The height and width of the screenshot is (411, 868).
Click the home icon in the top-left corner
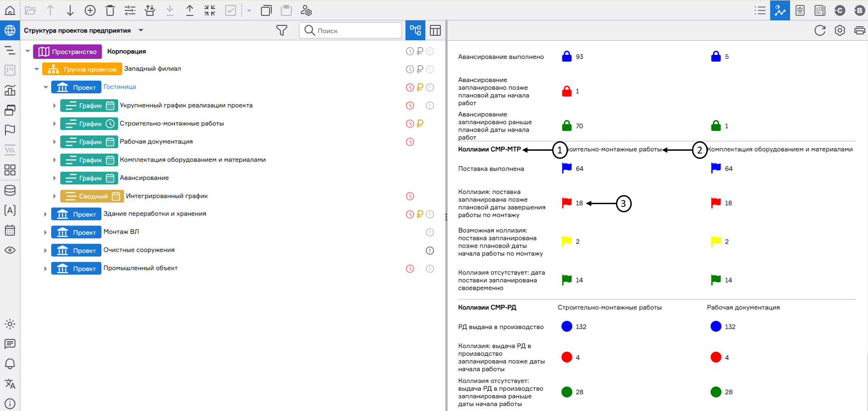click(10, 10)
